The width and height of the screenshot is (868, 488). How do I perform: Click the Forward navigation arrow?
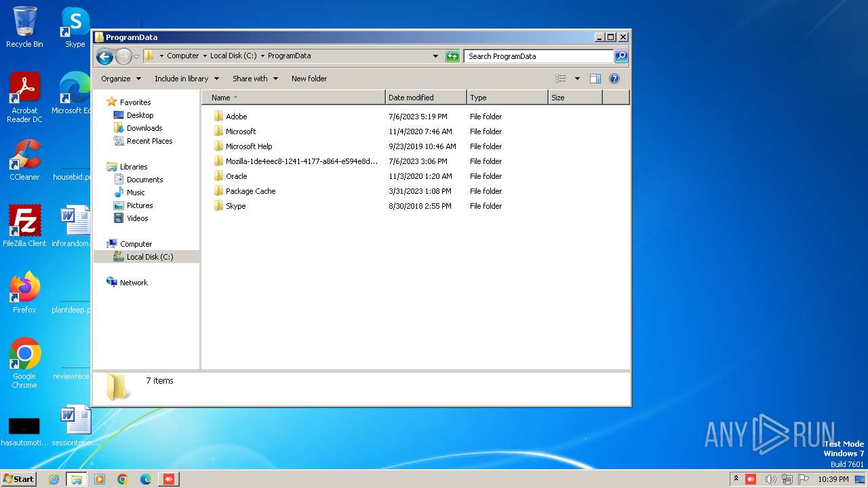tap(123, 56)
